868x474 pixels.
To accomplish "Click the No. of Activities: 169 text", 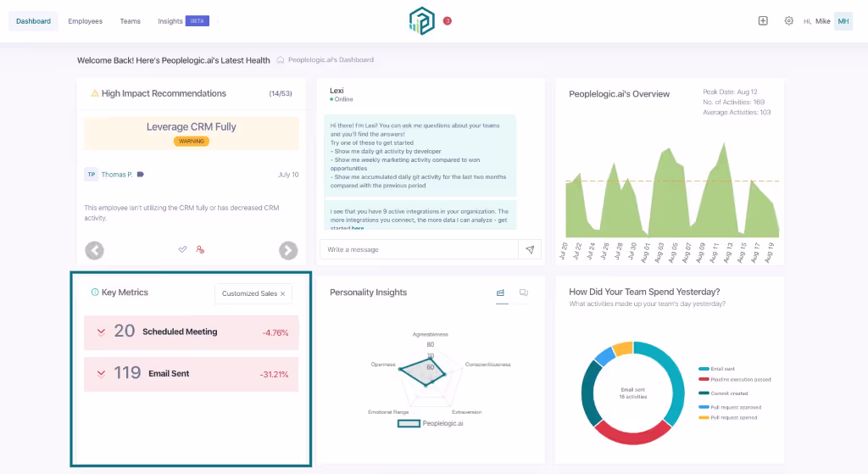I will pos(733,103).
